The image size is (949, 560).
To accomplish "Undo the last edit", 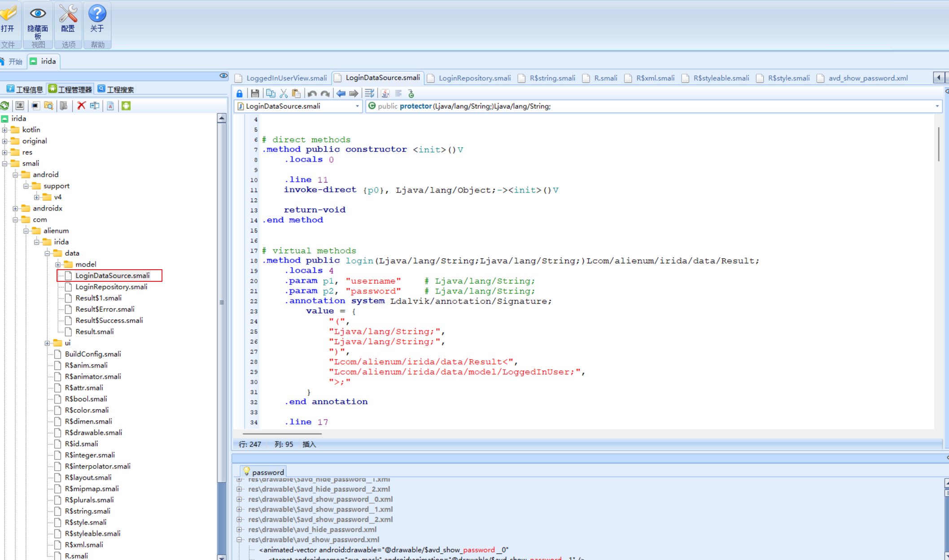I will (312, 93).
